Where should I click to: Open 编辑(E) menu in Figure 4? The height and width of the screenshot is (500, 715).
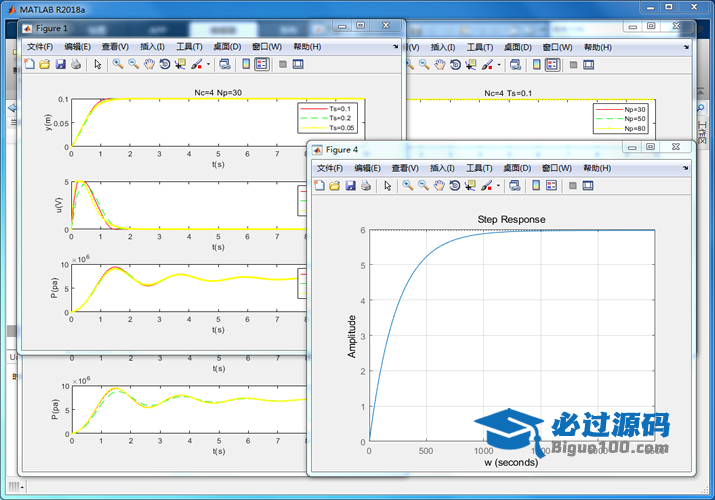(368, 168)
